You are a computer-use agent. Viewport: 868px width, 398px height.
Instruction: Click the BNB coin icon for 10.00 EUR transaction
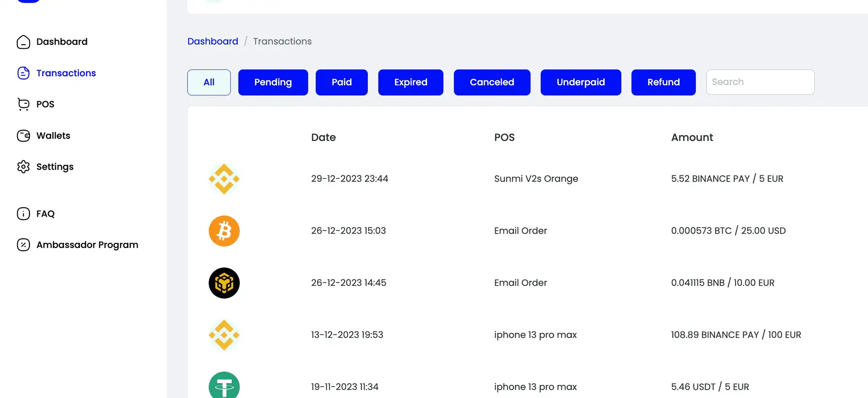(224, 283)
